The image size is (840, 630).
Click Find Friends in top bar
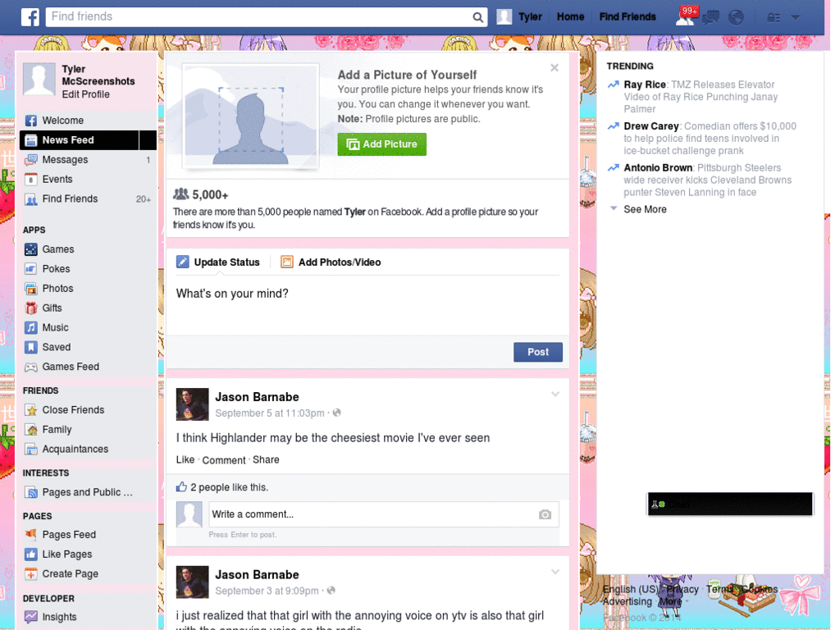[628, 17]
